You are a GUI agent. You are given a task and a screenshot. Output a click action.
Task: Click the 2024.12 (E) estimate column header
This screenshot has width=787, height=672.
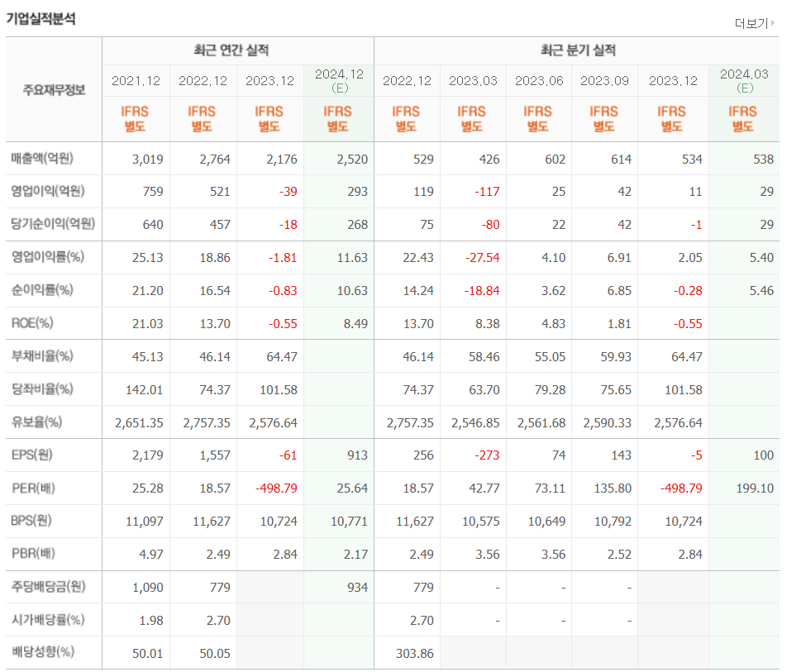339,81
